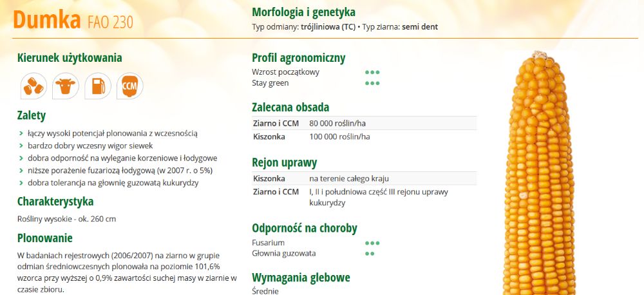Click the CCM usage icon
The height and width of the screenshot is (295, 644).
(x=130, y=86)
